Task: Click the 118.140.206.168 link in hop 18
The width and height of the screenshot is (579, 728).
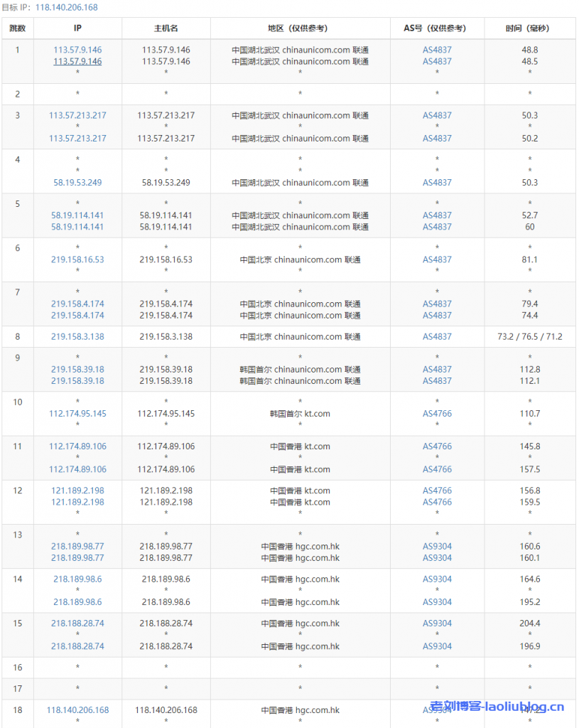Action: [77, 710]
